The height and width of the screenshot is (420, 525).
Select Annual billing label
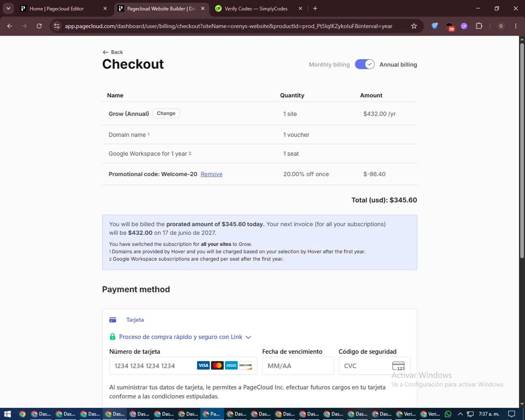click(398, 65)
